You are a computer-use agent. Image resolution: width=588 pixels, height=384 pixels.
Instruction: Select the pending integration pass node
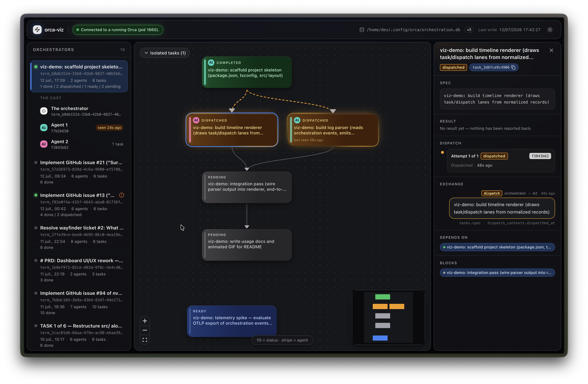(x=247, y=187)
